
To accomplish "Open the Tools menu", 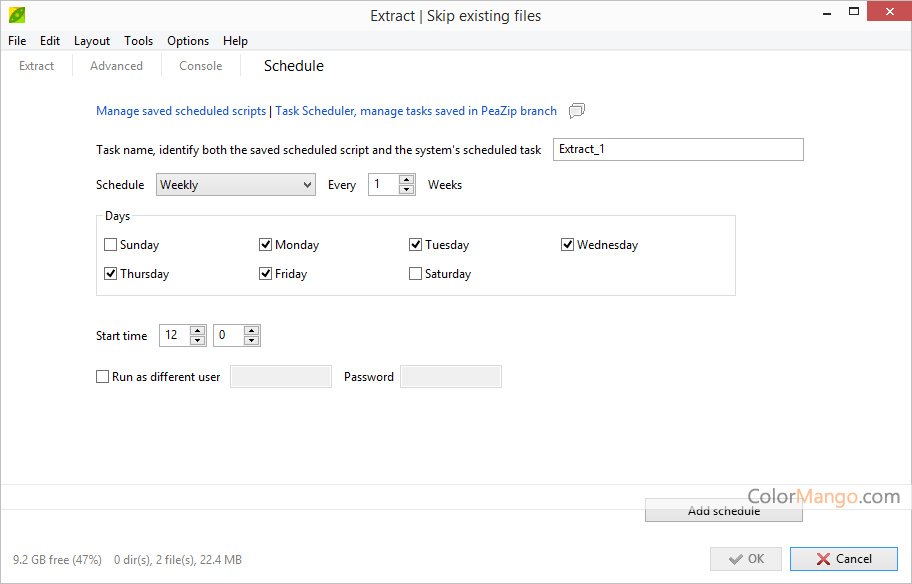I will (138, 41).
